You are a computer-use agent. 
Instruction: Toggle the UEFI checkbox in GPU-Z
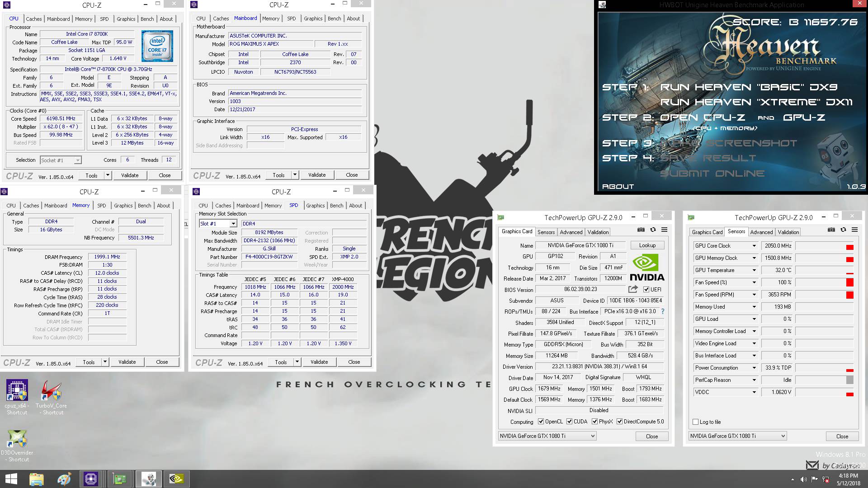pyautogui.click(x=646, y=290)
